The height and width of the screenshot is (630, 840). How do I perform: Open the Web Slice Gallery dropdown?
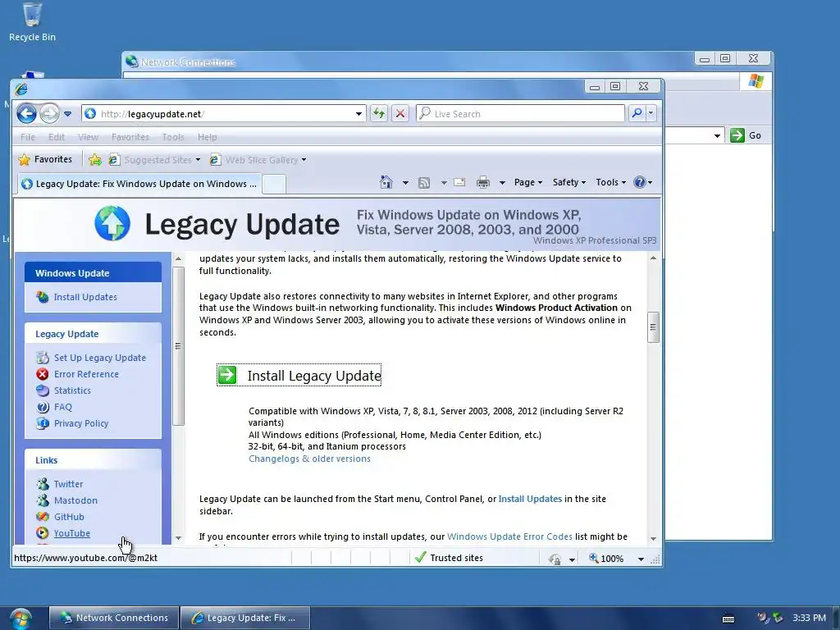point(258,160)
